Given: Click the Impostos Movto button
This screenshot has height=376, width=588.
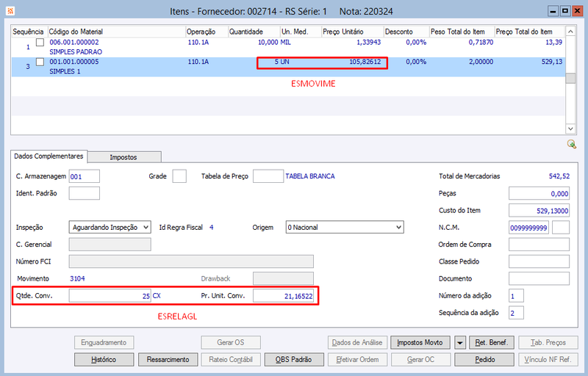Looking at the screenshot, I should coord(420,343).
